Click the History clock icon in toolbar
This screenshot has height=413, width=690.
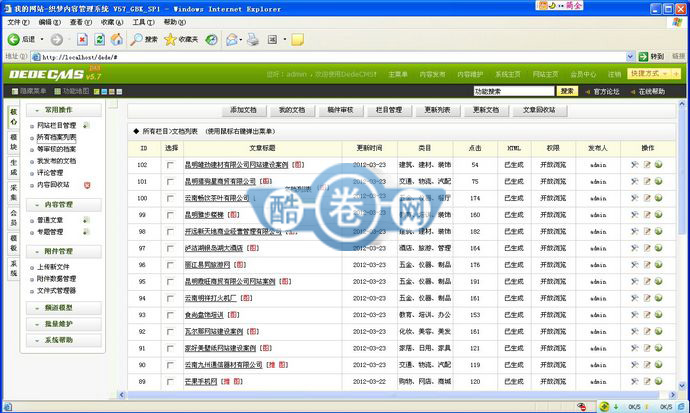pos(212,40)
